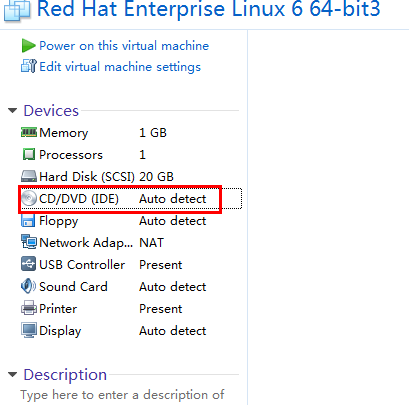409x405 pixels.
Task: Click the Printer icon
Action: [x=29, y=308]
